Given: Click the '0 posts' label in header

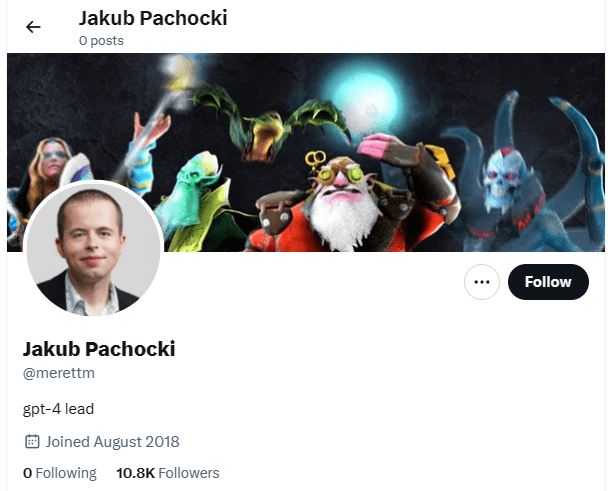Looking at the screenshot, I should pos(101,41).
